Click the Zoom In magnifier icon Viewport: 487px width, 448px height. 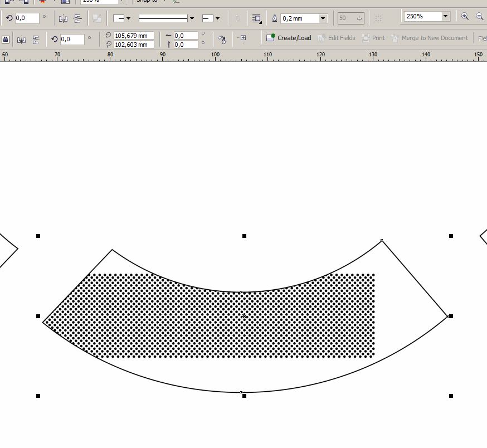(x=465, y=16)
